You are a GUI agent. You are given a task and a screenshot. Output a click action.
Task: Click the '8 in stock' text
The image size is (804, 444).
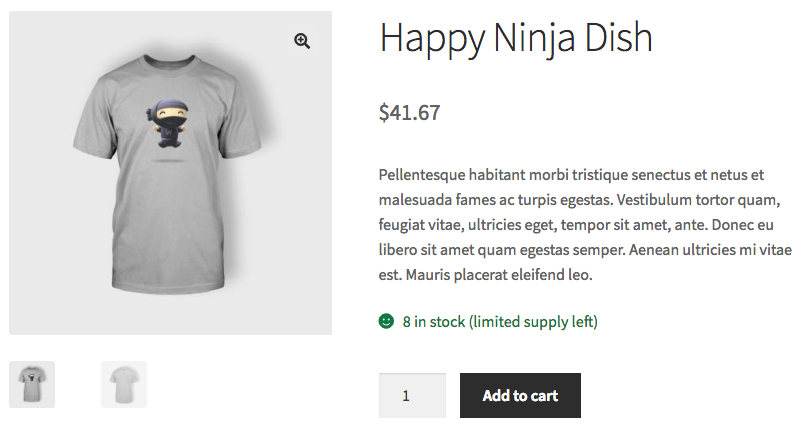coord(434,322)
